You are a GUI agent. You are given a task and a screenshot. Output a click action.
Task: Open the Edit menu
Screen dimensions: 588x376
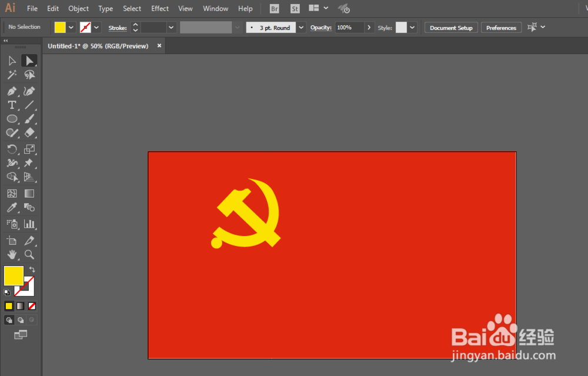coord(53,9)
